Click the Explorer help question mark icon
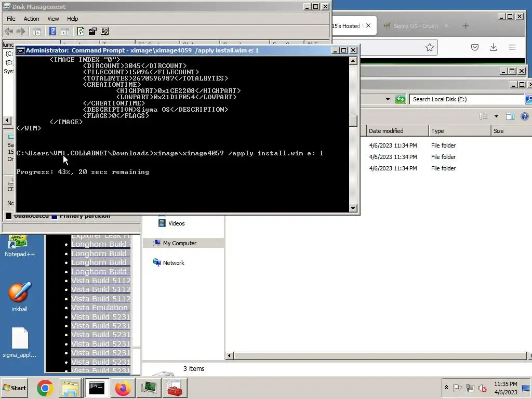The width and height of the screenshot is (532, 399). click(525, 116)
